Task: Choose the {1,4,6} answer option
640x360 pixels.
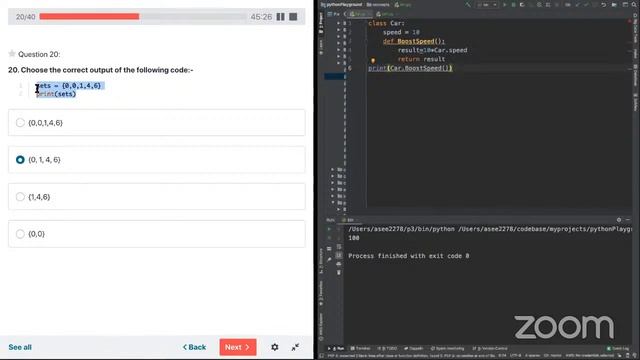Action: (157, 197)
